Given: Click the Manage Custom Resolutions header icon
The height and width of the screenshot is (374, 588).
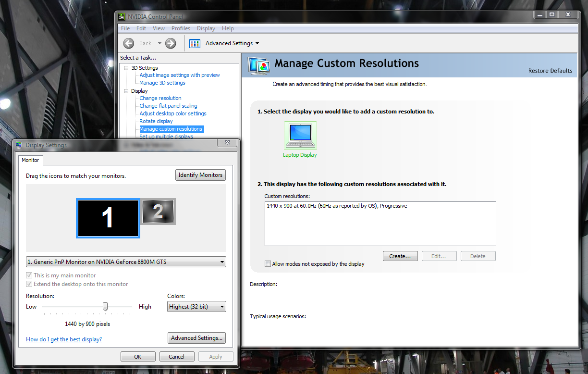Looking at the screenshot, I should click(x=259, y=65).
